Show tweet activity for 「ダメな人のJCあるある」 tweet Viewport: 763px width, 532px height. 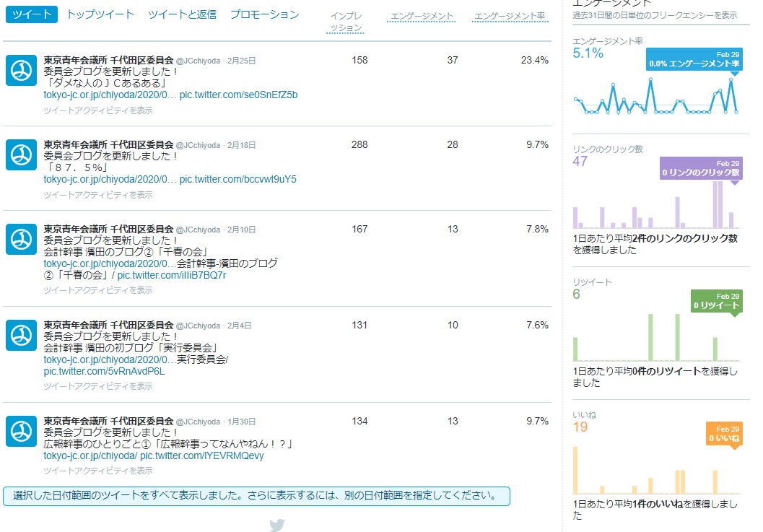tap(98, 110)
